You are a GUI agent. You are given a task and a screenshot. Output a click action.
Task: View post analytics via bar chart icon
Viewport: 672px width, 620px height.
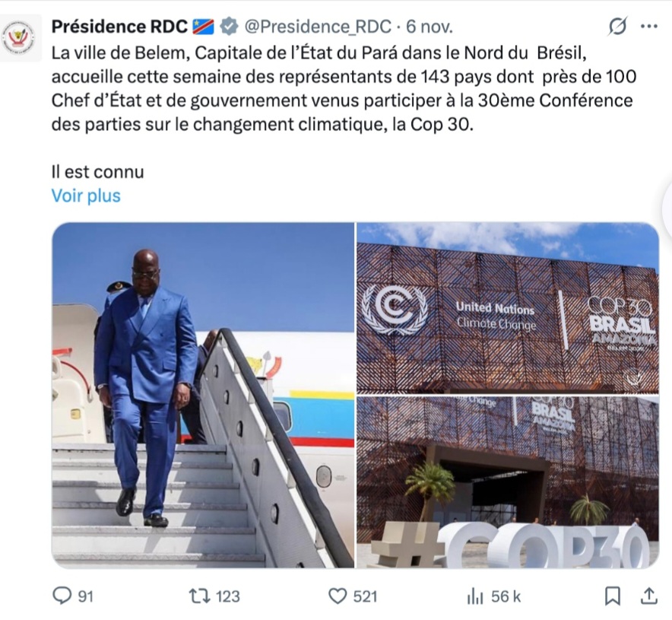click(x=473, y=598)
